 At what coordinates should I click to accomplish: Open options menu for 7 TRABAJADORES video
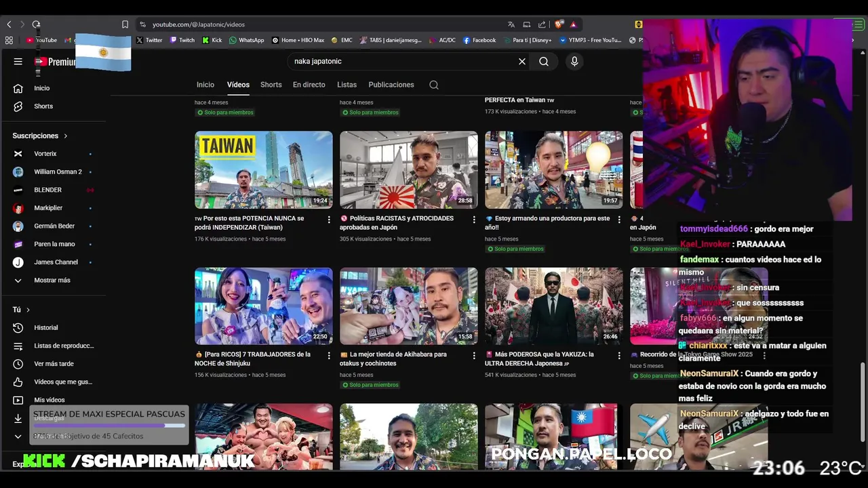click(329, 355)
